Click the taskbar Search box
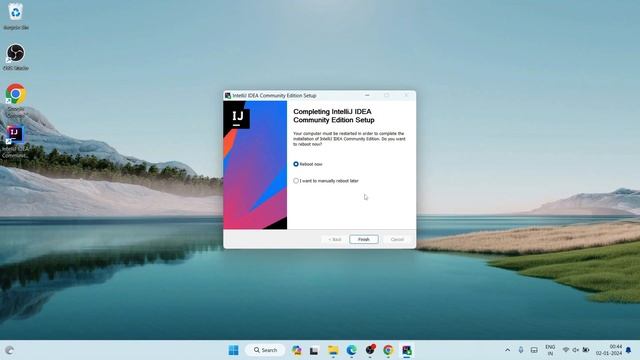Image resolution: width=640 pixels, height=360 pixels. click(x=265, y=350)
